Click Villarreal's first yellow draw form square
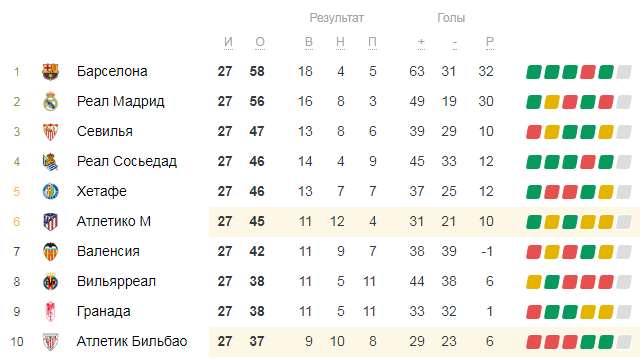The image size is (644, 360). coord(534,282)
